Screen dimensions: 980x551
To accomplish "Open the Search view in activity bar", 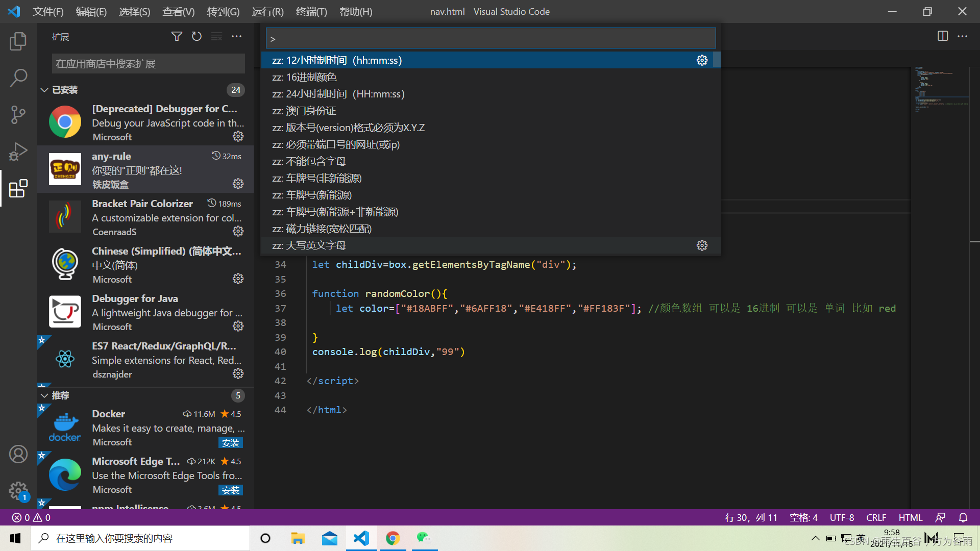I will tap(18, 78).
